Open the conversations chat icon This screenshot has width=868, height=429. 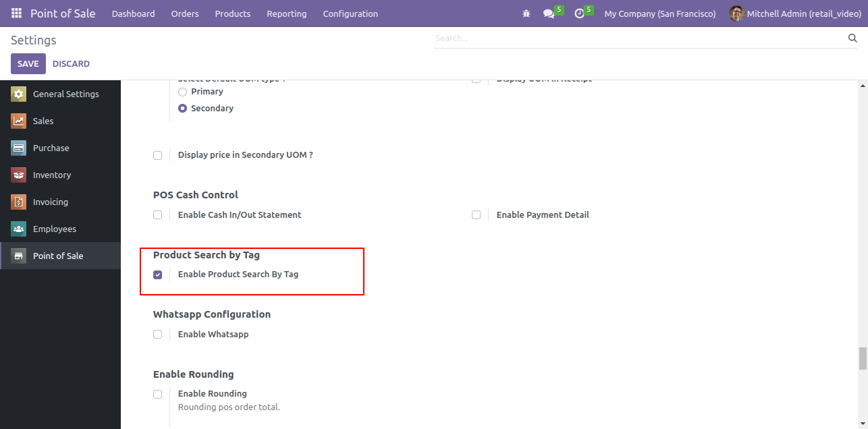click(549, 13)
